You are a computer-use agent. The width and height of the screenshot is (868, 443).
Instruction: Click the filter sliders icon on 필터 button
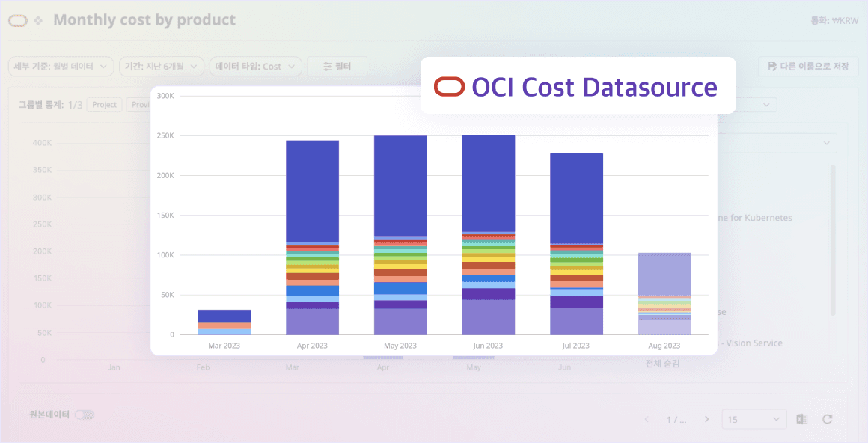(x=328, y=67)
